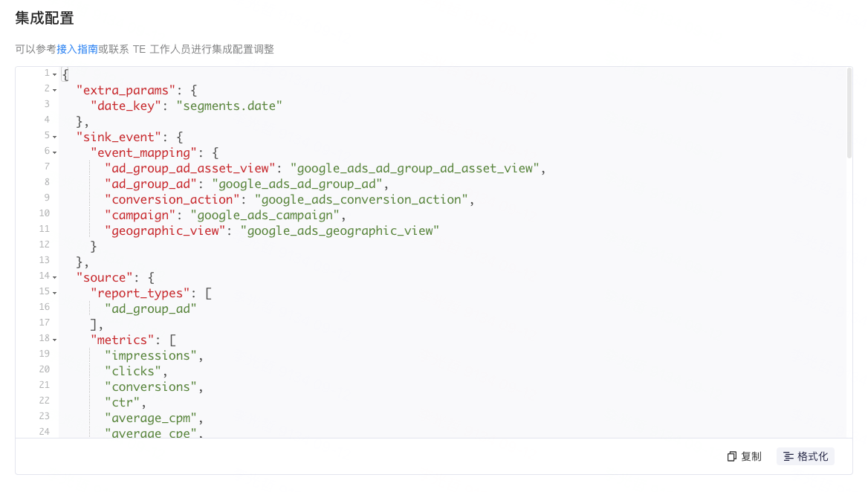Screen dimensions: 868x492
Task: Click the "segments.date" value
Action: tap(229, 106)
